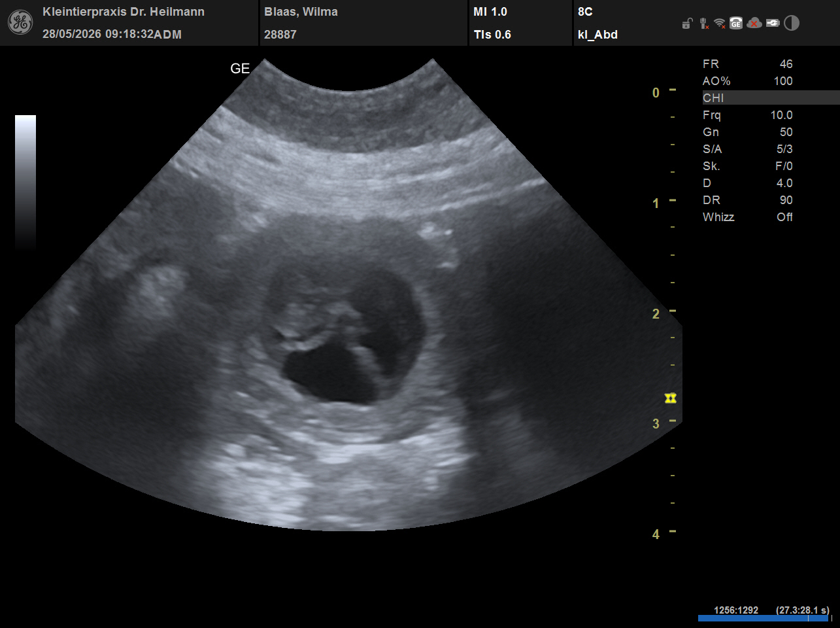Select the highlighted CHI parameter row
This screenshot has height=628, width=840.
tap(771, 98)
